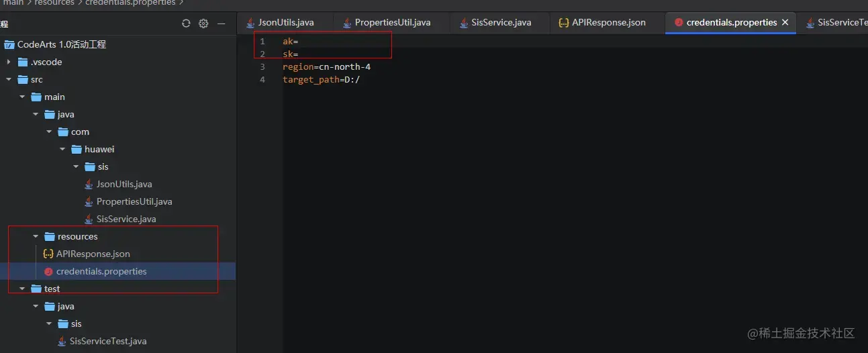Viewport: 868px width, 353px height.
Task: Open PropertiesUtil.java from the file tree
Action: [x=134, y=202]
